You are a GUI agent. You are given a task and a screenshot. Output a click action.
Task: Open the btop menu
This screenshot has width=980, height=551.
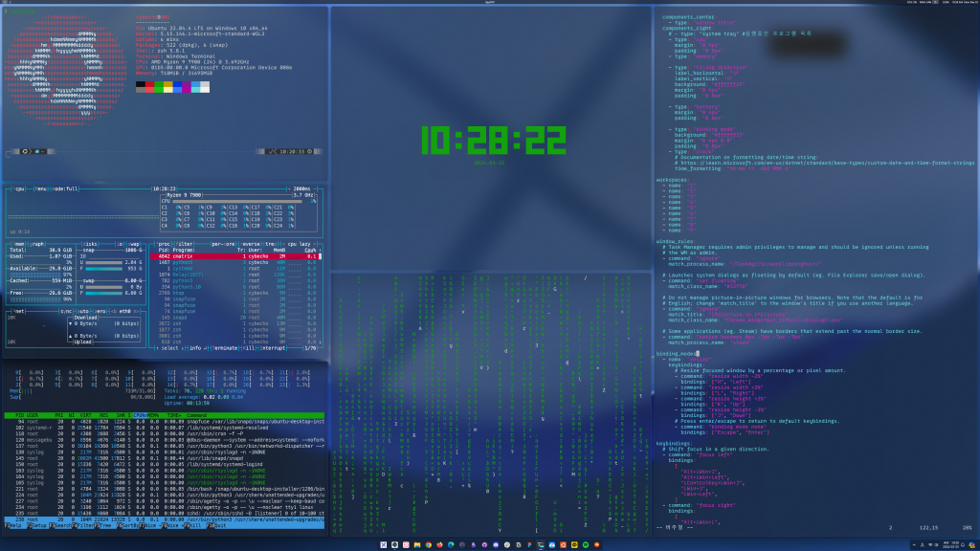pyautogui.click(x=42, y=189)
